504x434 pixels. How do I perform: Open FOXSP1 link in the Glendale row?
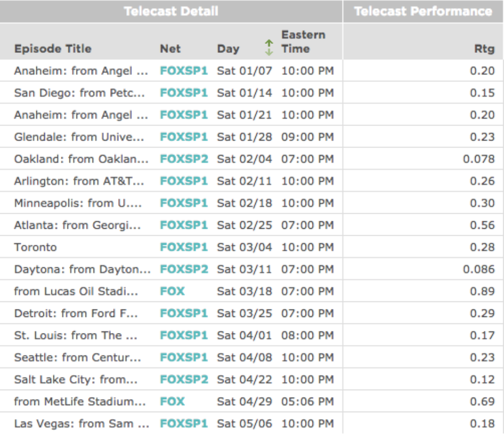click(184, 137)
